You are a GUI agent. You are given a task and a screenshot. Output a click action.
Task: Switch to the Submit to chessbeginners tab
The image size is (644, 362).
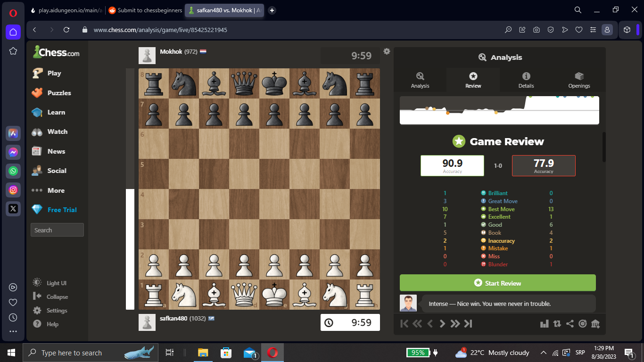coord(145,10)
